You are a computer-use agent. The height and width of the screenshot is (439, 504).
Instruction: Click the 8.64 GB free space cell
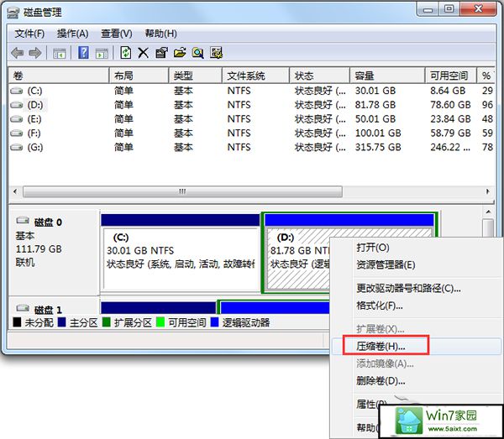(x=448, y=91)
